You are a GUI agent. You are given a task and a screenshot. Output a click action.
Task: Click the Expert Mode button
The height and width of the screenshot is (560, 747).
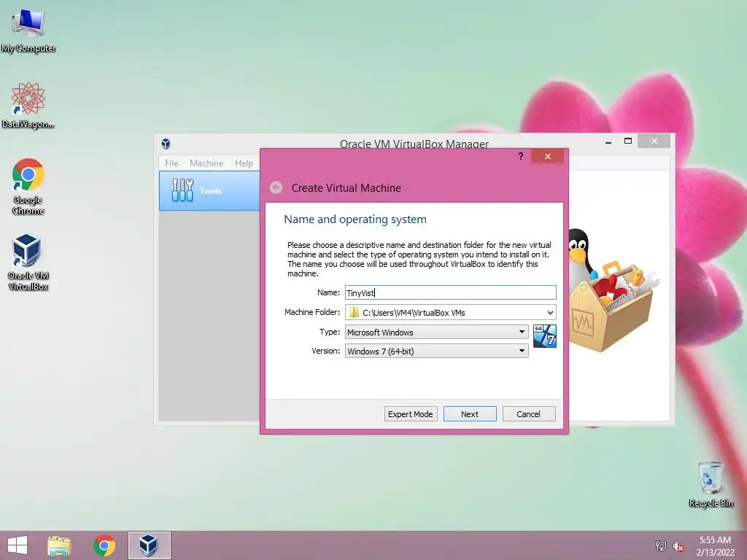pos(410,414)
